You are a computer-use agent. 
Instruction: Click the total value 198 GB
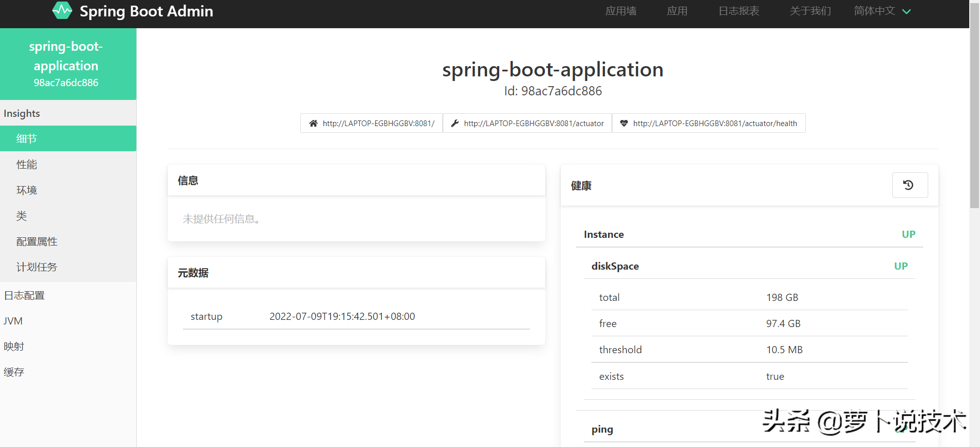pyautogui.click(x=782, y=297)
